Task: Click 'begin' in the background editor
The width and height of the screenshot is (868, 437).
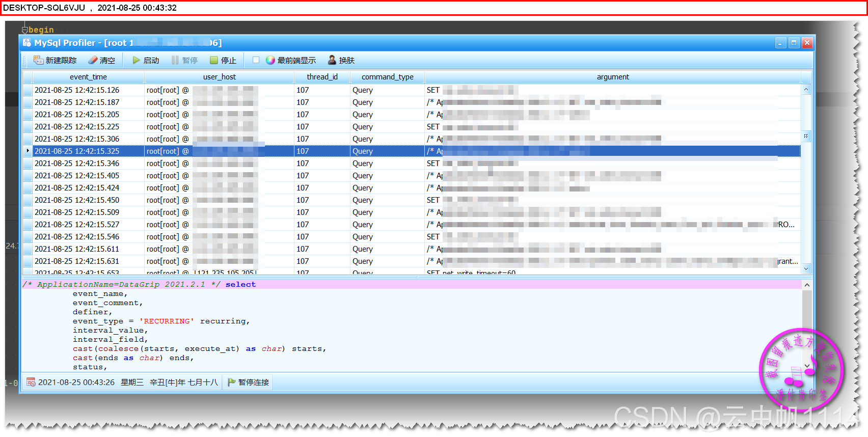Action: tap(41, 30)
